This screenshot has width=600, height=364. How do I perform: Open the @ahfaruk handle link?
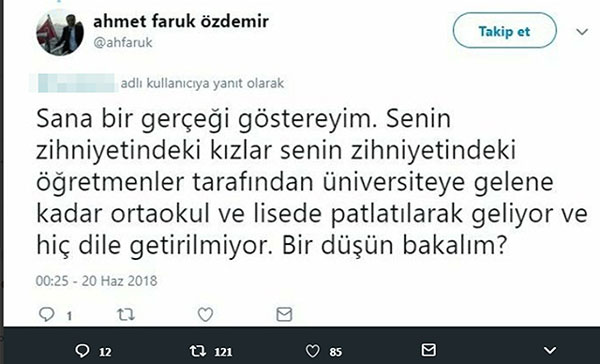pos(123,42)
